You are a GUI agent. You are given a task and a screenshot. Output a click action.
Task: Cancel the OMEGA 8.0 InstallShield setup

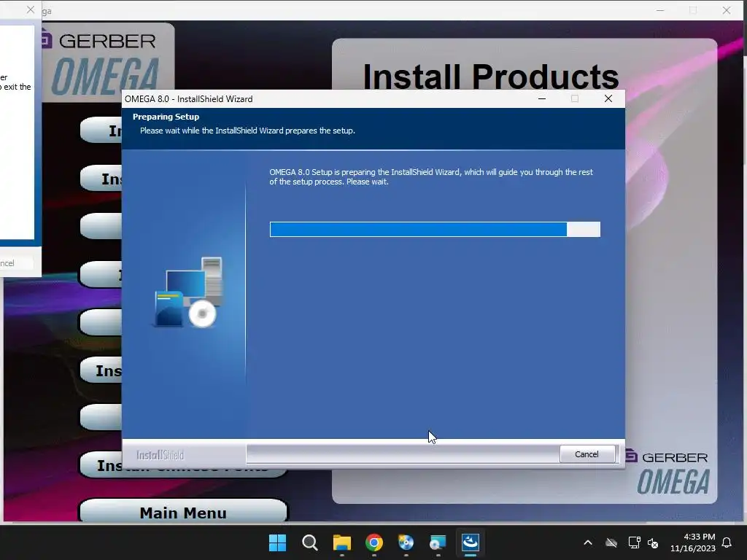point(587,454)
